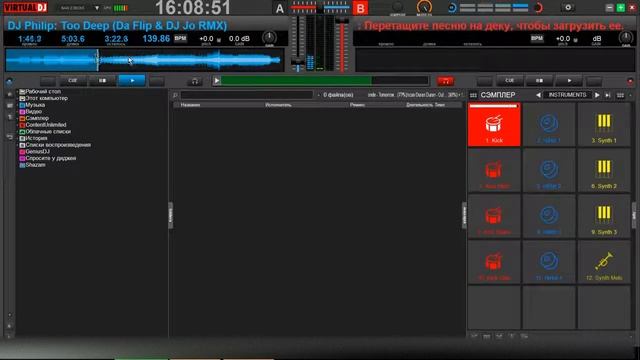Click the deck A waveform overview
The width and height of the screenshot is (640, 360).
click(144, 60)
